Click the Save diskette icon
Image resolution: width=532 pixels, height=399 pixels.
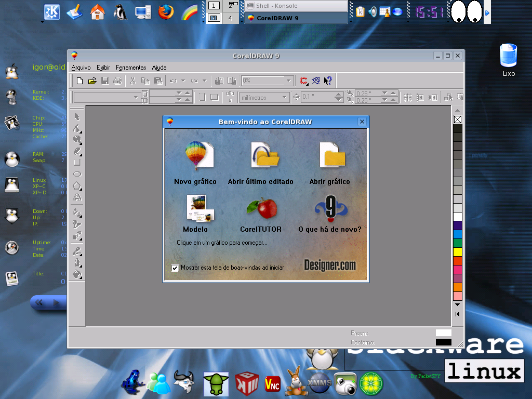pos(105,81)
